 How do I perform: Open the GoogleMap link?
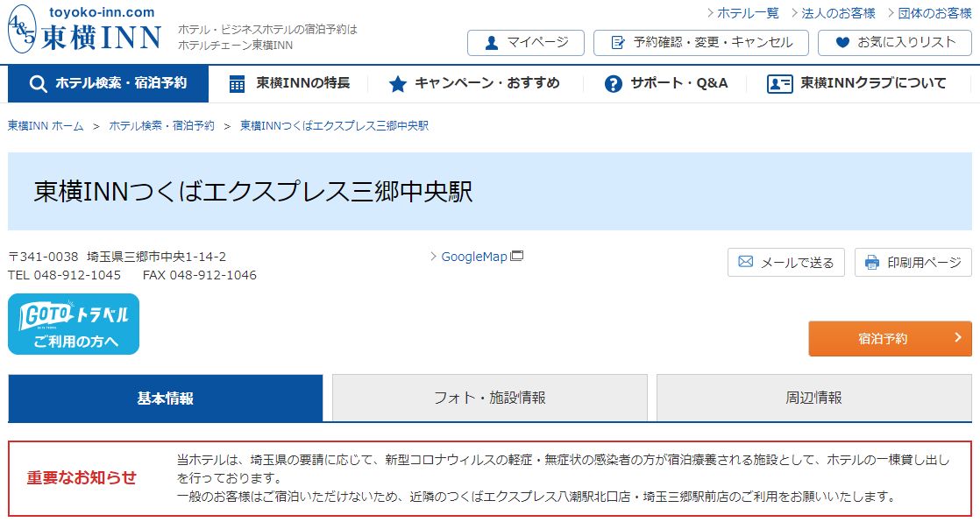click(x=474, y=257)
